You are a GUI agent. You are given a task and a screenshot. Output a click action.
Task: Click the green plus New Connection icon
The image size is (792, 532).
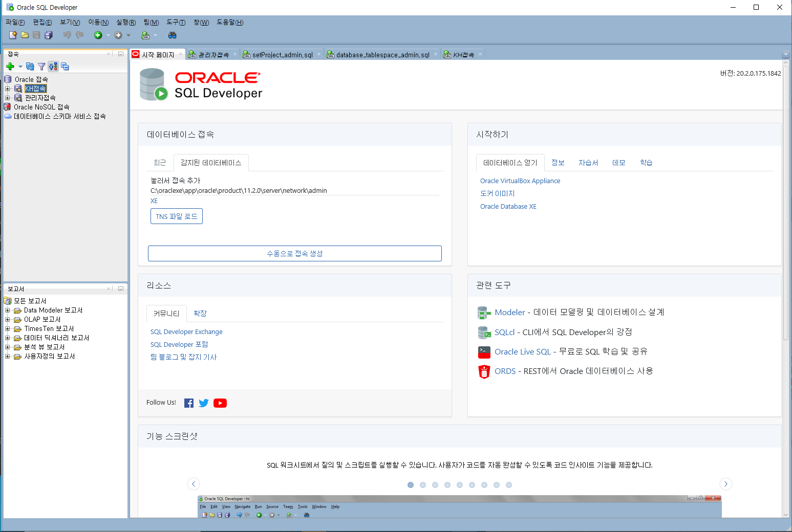(x=10, y=66)
